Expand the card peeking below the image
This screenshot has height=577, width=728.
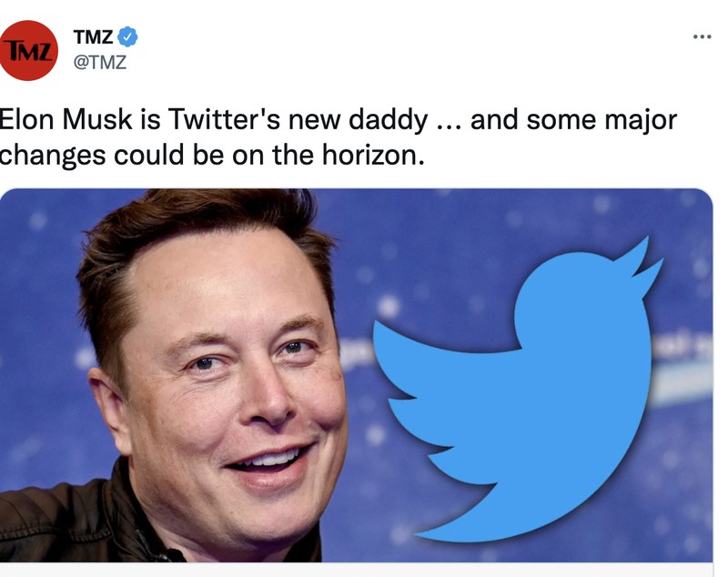click(x=364, y=573)
